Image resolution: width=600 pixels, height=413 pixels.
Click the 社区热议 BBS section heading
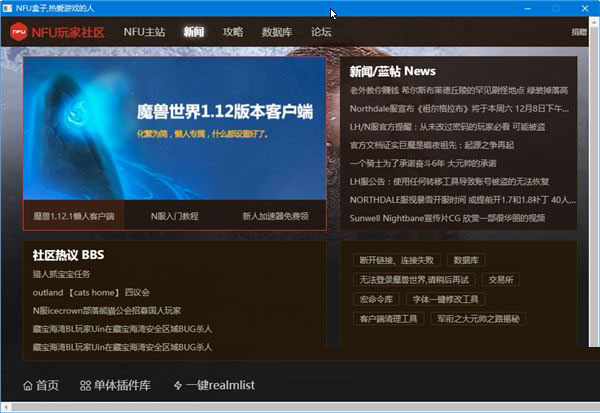[68, 255]
